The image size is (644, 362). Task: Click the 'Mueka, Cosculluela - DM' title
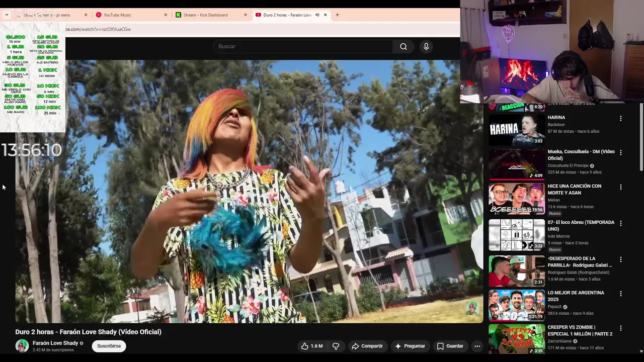(x=581, y=155)
